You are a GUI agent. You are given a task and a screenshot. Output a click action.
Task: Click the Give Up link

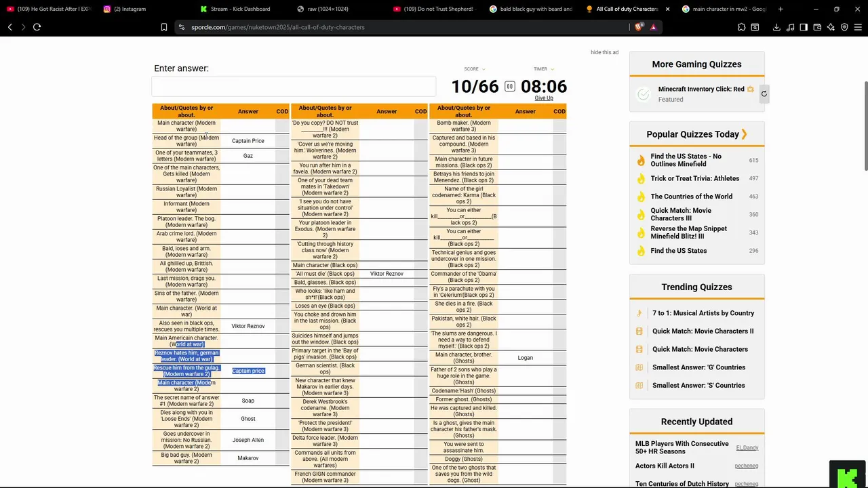tap(544, 98)
